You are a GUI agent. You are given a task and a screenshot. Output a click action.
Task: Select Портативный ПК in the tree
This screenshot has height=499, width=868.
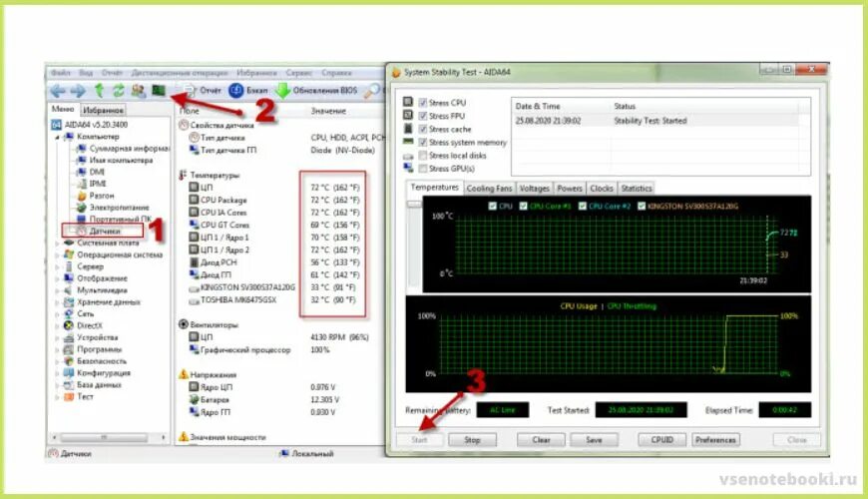[114, 219]
